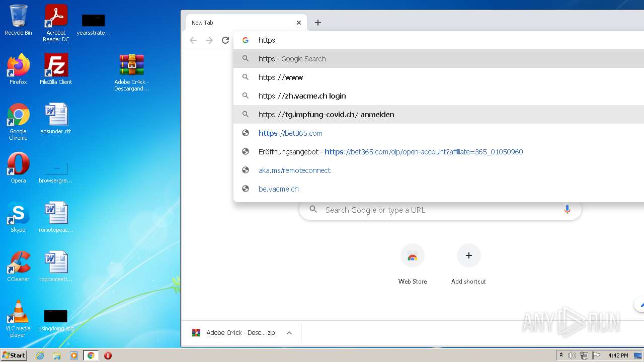Show hidden tray icons arrow
This screenshot has width=644, height=362.
click(x=561, y=355)
